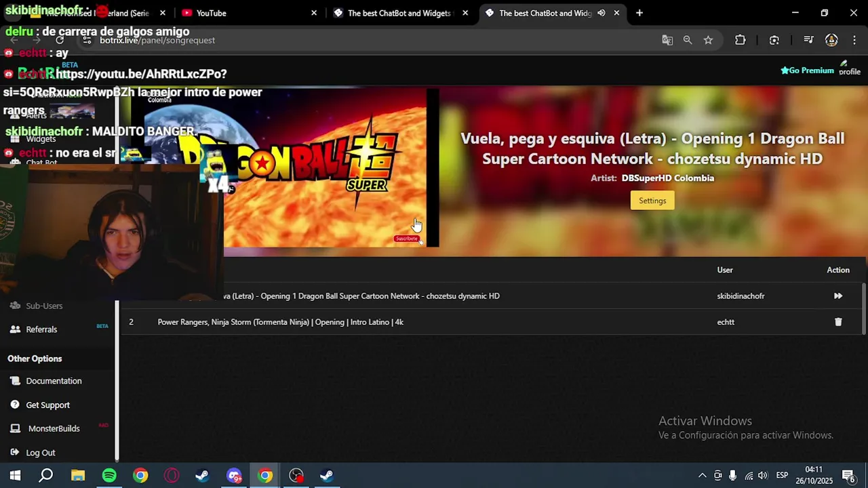
Task: Open Discord from the taskbar
Action: point(234,476)
